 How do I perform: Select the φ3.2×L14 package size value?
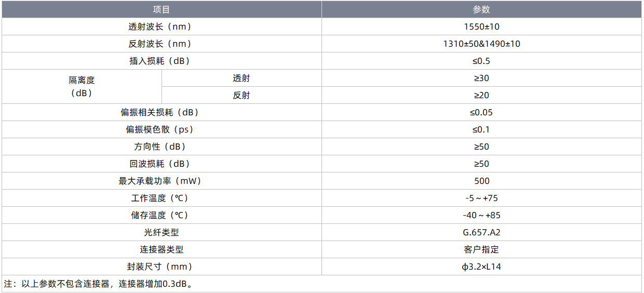pos(481,267)
